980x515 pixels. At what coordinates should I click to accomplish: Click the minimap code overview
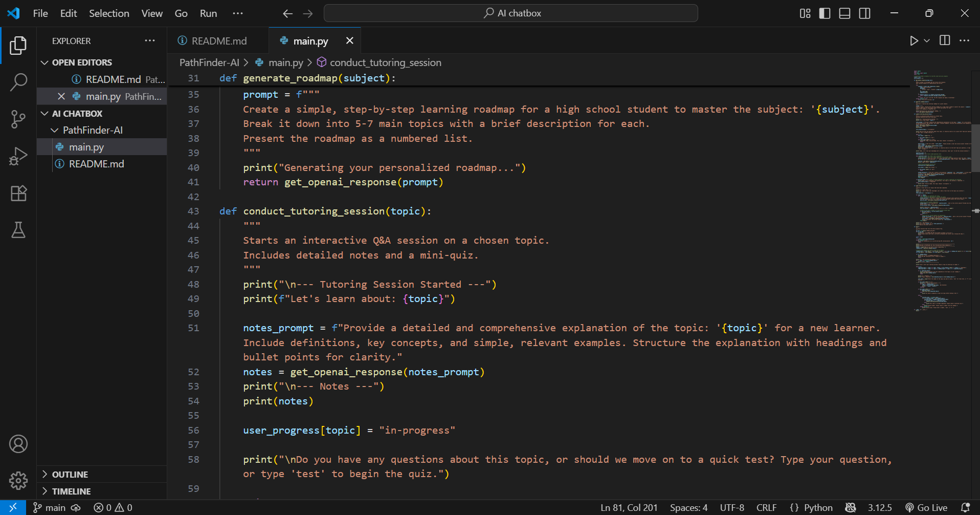(x=942, y=190)
